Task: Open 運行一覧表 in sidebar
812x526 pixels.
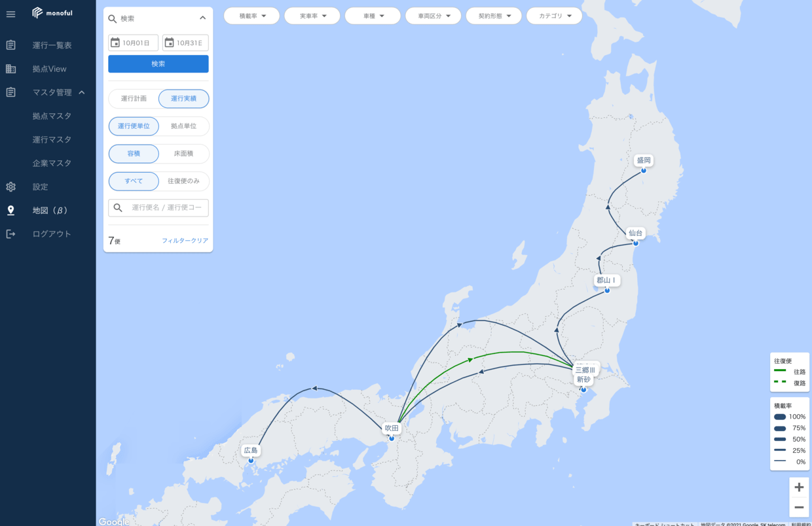Action: coord(52,45)
